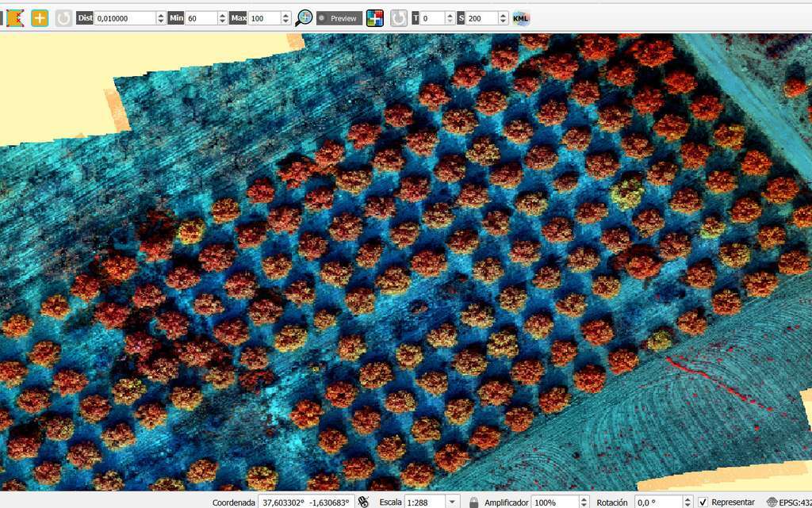Click the Rotación value field
The image size is (812, 508).
(657, 502)
